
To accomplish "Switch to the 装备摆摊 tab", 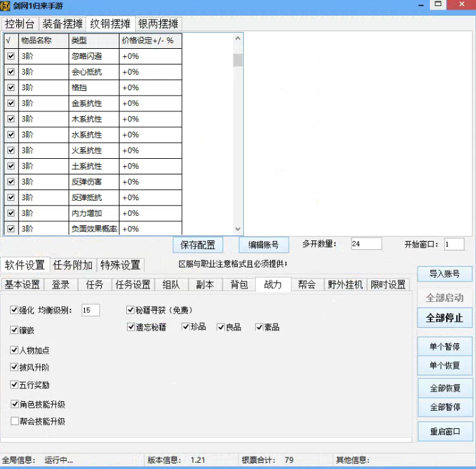I will (x=62, y=24).
